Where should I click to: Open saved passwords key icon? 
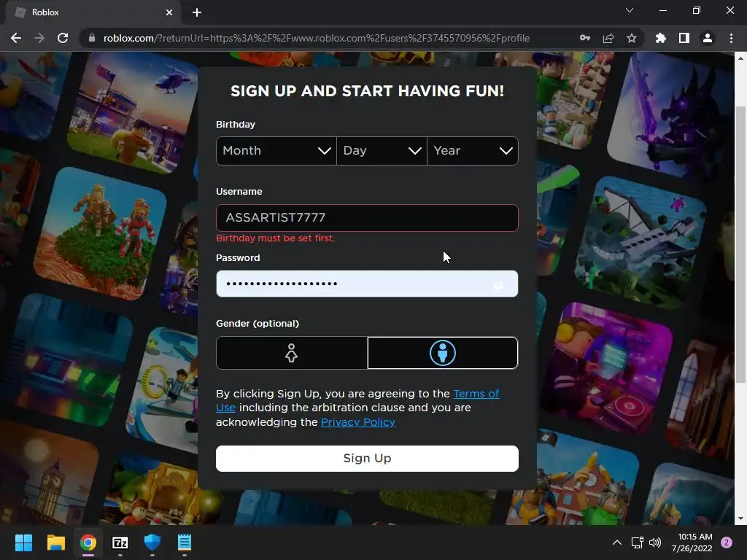(585, 38)
